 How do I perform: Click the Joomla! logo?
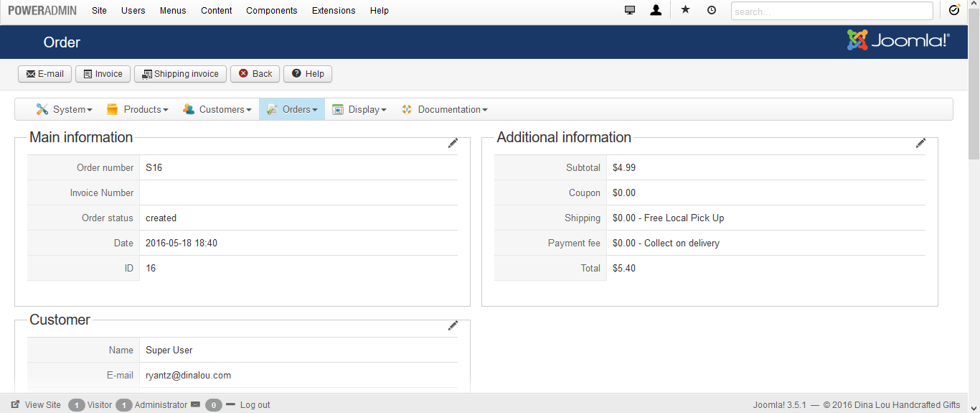point(898,41)
